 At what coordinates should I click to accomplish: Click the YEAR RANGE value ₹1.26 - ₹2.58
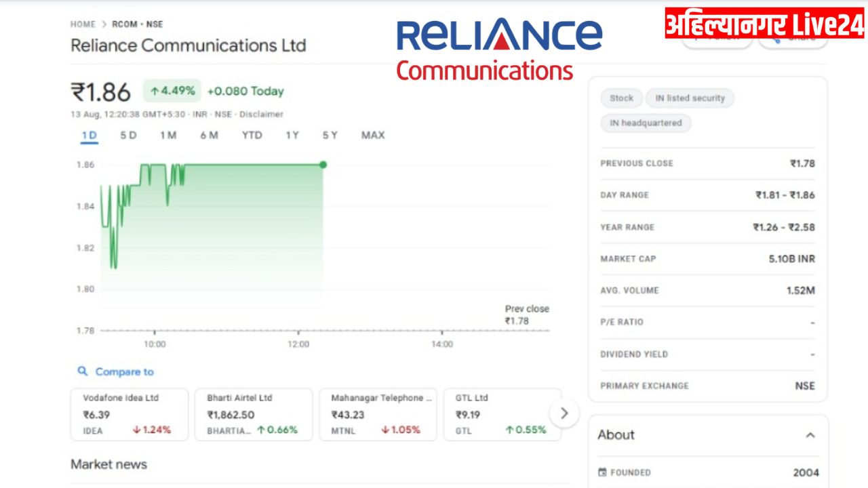(x=784, y=227)
